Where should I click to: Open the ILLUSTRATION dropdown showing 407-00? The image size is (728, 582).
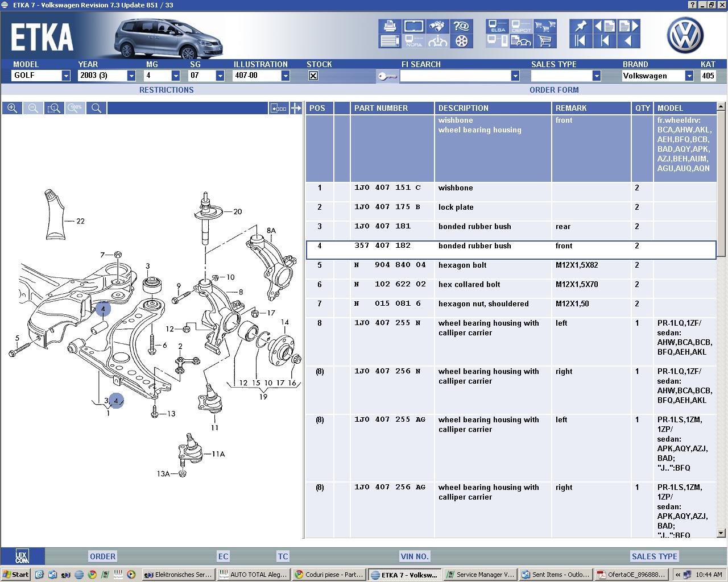[x=286, y=76]
